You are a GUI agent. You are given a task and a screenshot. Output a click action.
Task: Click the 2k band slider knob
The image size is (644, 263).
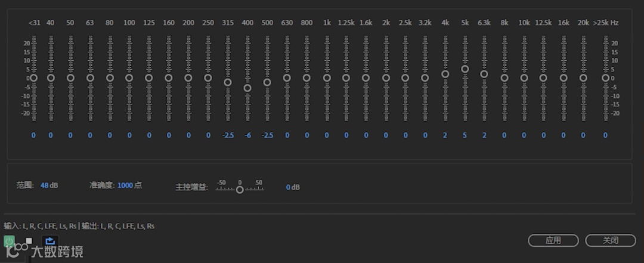(x=386, y=78)
